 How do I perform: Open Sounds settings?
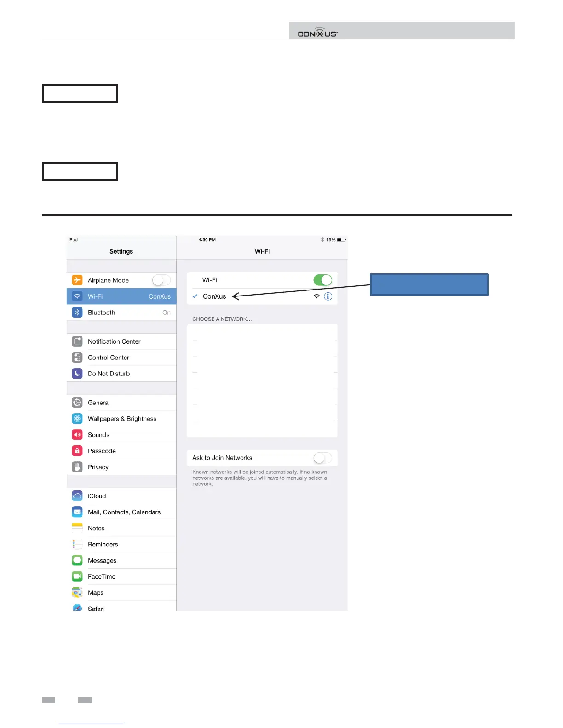click(121, 435)
